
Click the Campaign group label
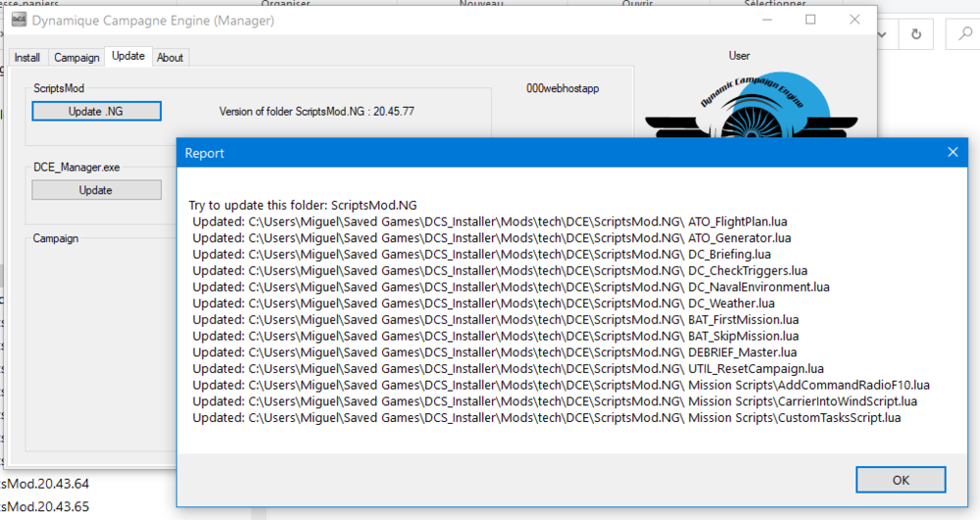(x=56, y=239)
